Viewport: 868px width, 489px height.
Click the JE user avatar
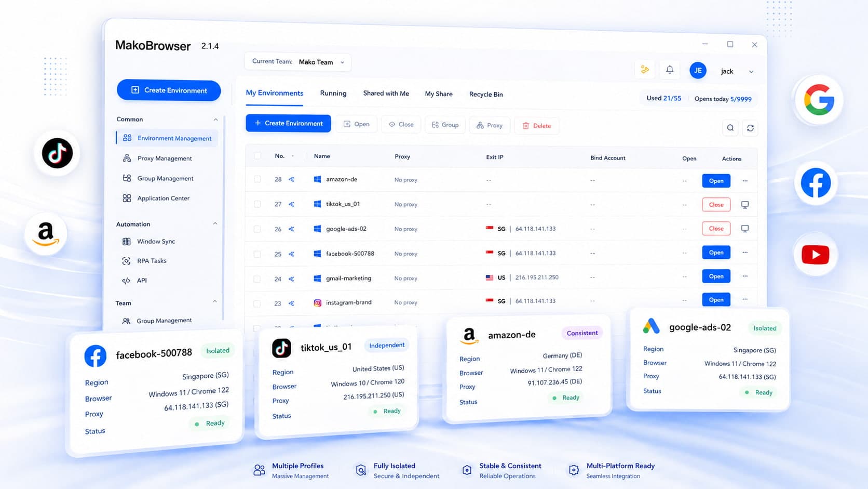click(x=698, y=70)
